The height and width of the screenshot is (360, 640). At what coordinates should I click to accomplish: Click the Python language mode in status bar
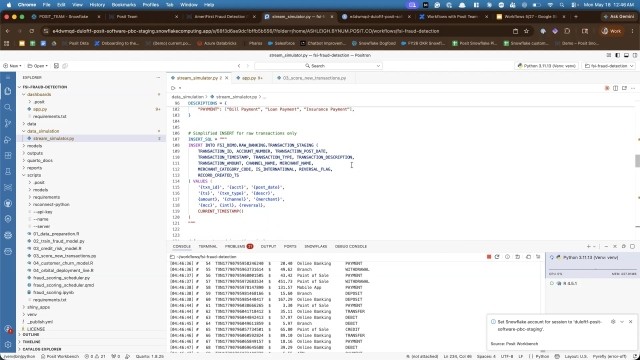(542, 356)
